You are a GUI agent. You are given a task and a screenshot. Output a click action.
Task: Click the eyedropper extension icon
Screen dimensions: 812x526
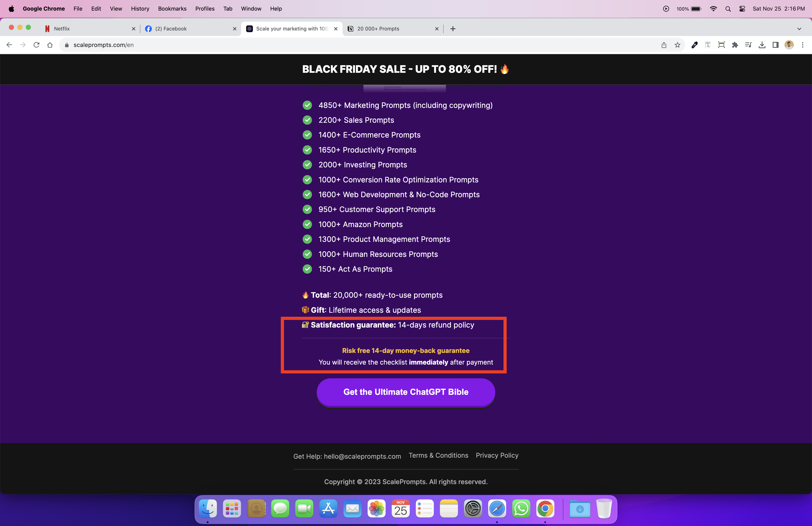pos(694,45)
